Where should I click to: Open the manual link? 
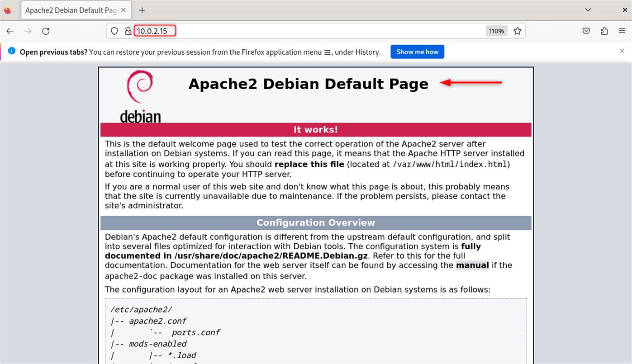(x=472, y=265)
